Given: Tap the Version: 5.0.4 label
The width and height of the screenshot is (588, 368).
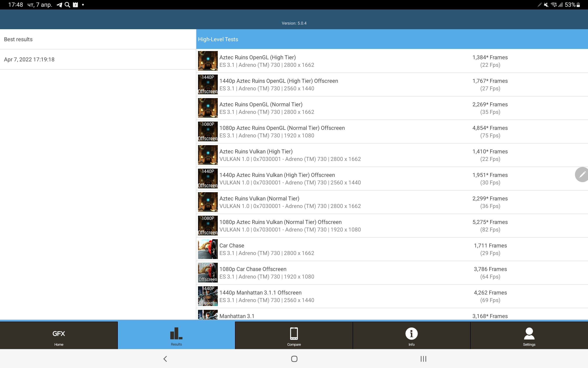Looking at the screenshot, I should pyautogui.click(x=294, y=23).
